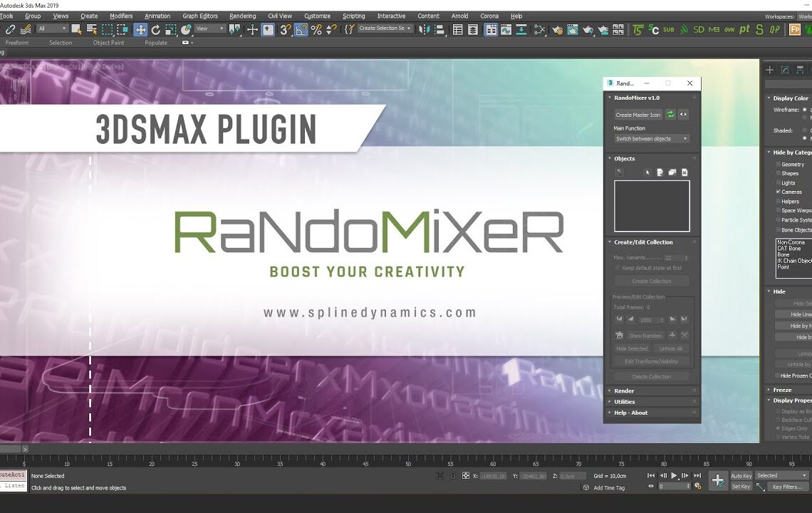Select the Select and Move tool
The image size is (812, 513).
click(140, 30)
